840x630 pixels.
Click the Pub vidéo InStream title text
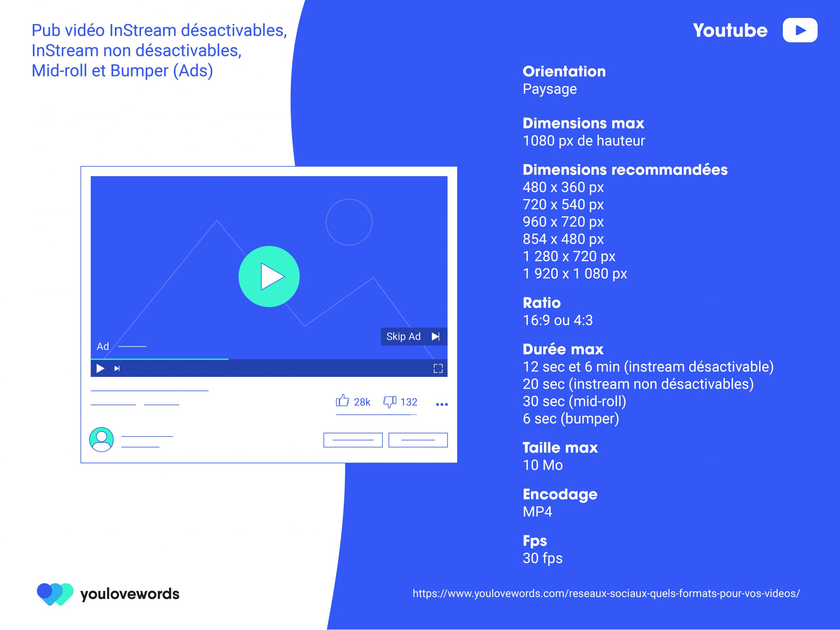point(159,51)
